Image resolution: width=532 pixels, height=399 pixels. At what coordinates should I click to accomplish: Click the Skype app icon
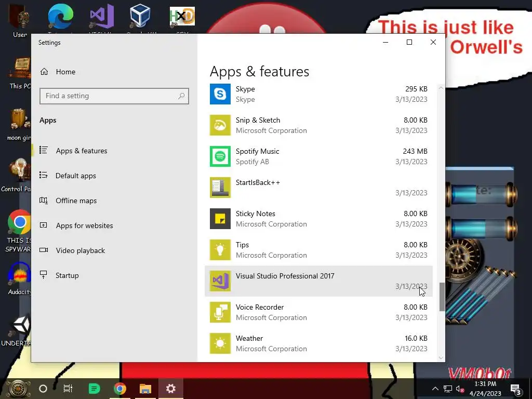(220, 94)
